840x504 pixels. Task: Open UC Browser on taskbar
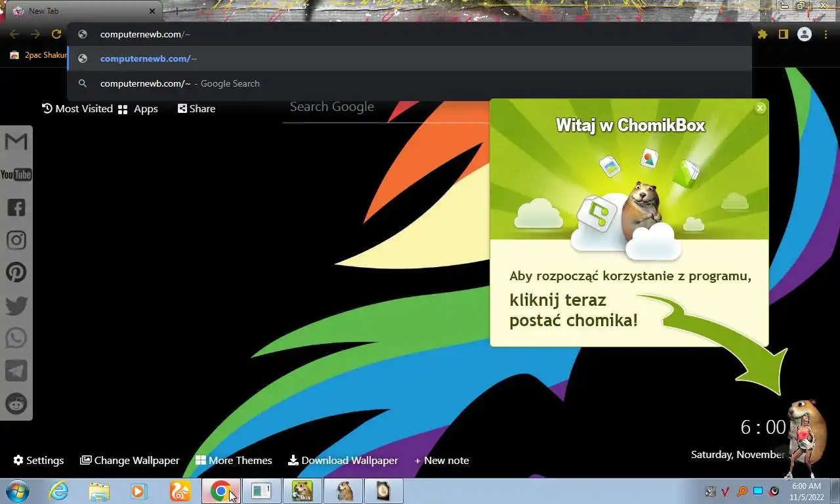click(180, 491)
